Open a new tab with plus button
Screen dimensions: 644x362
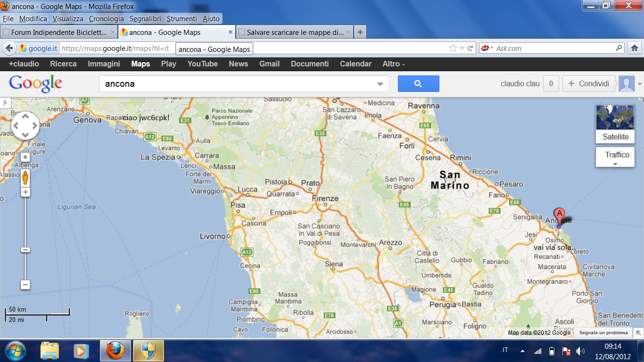(x=360, y=32)
